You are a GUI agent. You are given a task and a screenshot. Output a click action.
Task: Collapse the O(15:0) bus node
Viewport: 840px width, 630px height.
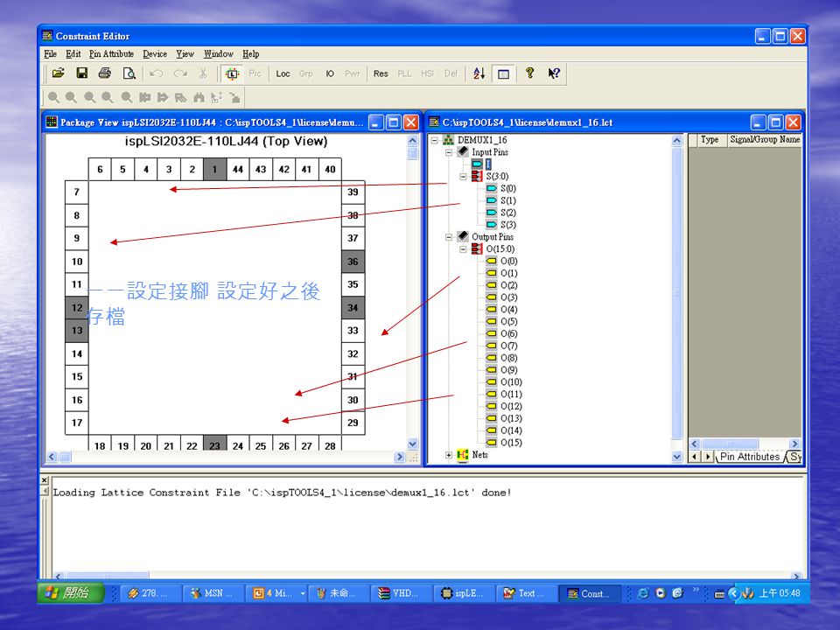464,249
